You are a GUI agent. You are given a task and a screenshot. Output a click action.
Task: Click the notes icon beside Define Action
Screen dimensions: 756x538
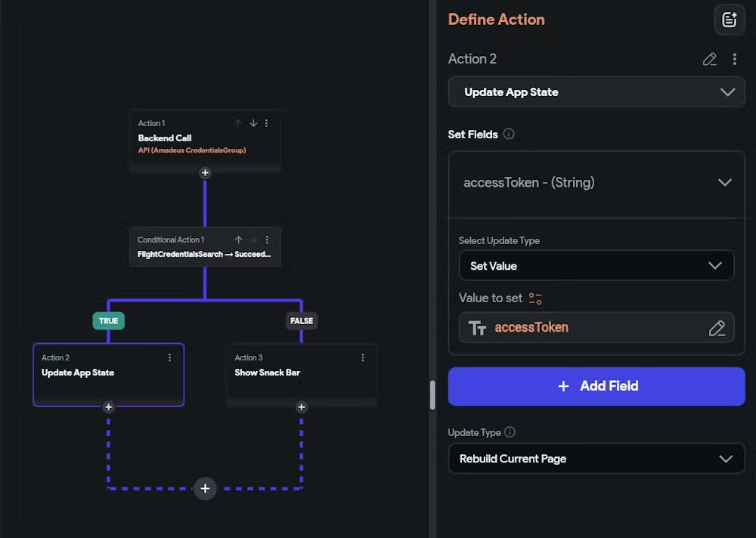[730, 20]
